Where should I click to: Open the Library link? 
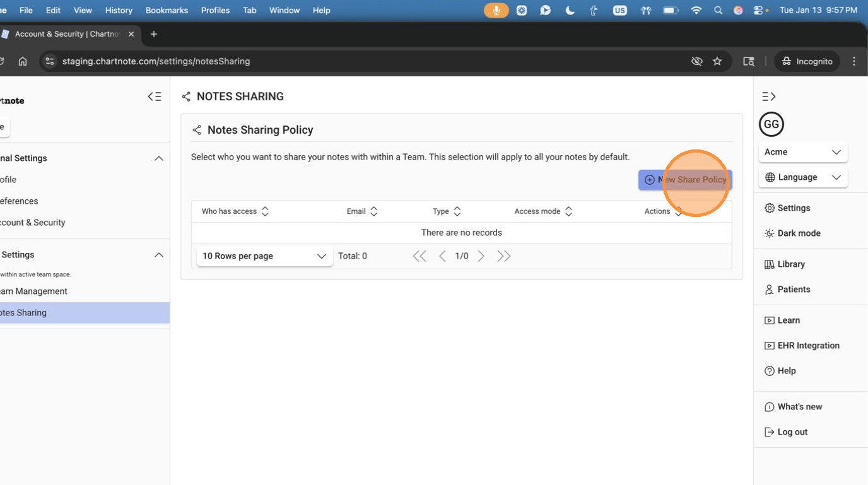coord(785,264)
